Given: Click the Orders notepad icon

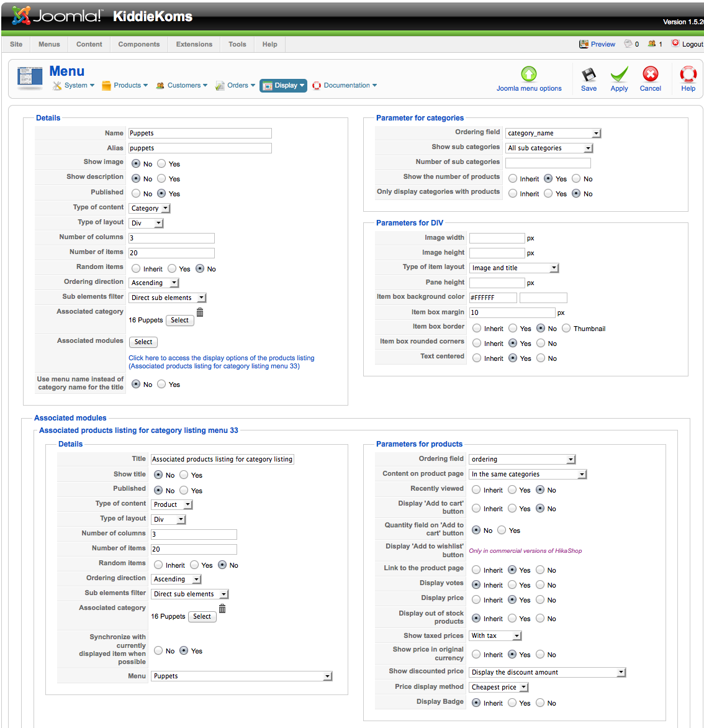Looking at the screenshot, I should (220, 86).
